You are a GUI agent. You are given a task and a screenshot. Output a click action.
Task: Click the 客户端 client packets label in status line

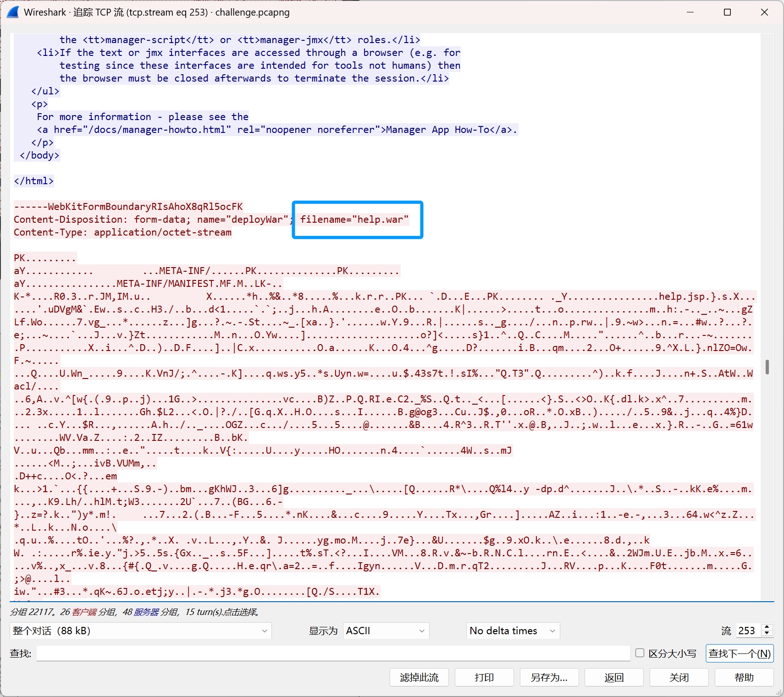84,612
